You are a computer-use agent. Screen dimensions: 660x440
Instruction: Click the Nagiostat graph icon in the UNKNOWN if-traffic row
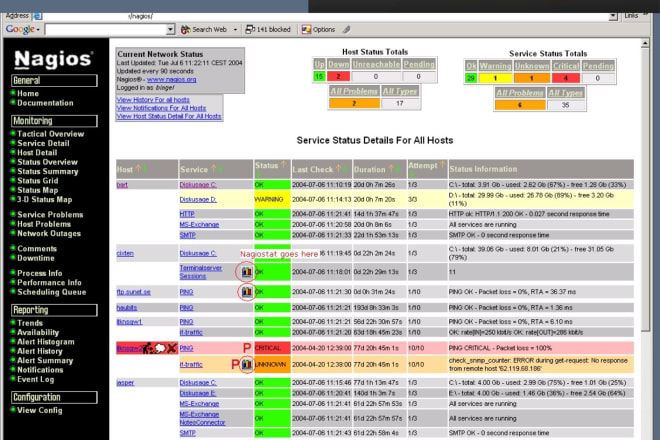[247, 364]
